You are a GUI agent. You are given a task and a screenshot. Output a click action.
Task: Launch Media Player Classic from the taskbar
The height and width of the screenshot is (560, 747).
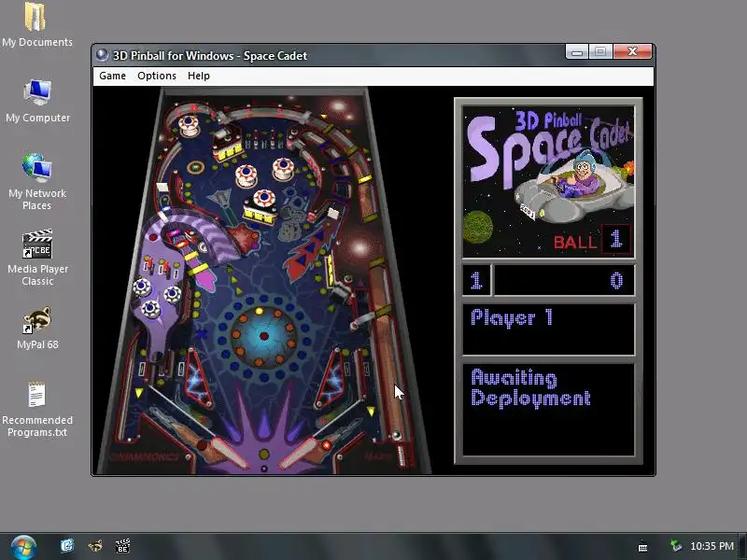[x=123, y=546]
